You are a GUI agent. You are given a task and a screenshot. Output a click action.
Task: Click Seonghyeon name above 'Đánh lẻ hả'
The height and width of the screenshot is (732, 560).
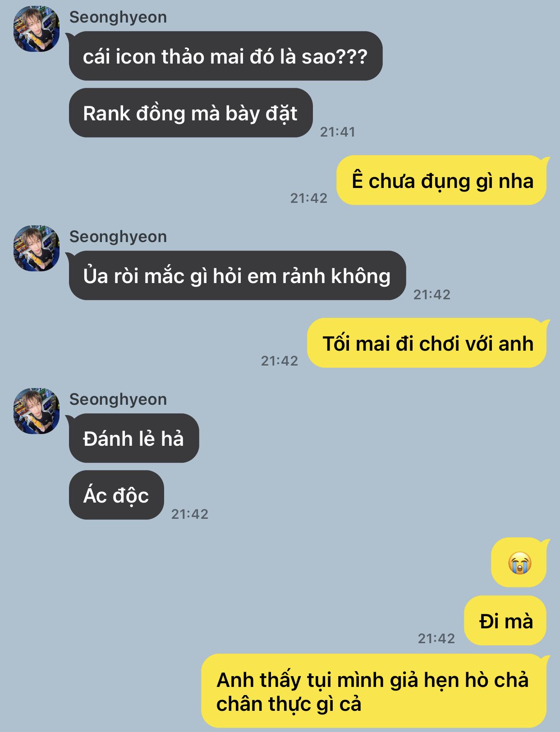118,399
